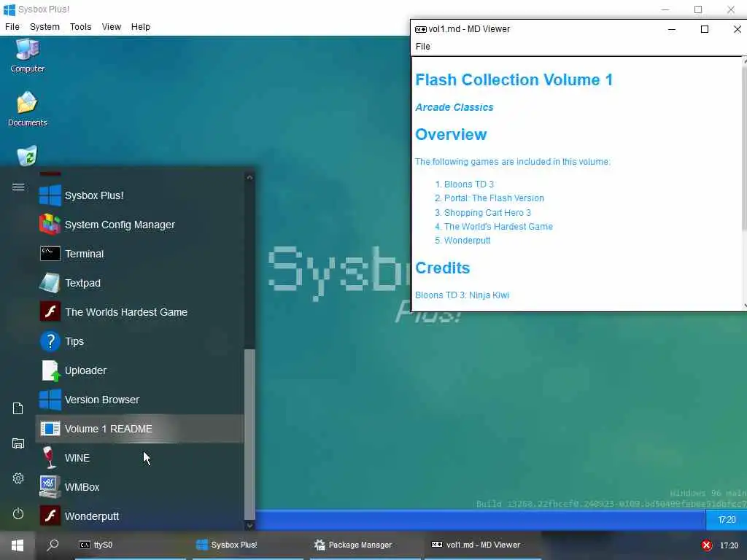Open the System menu
747x560 pixels.
(x=44, y=27)
